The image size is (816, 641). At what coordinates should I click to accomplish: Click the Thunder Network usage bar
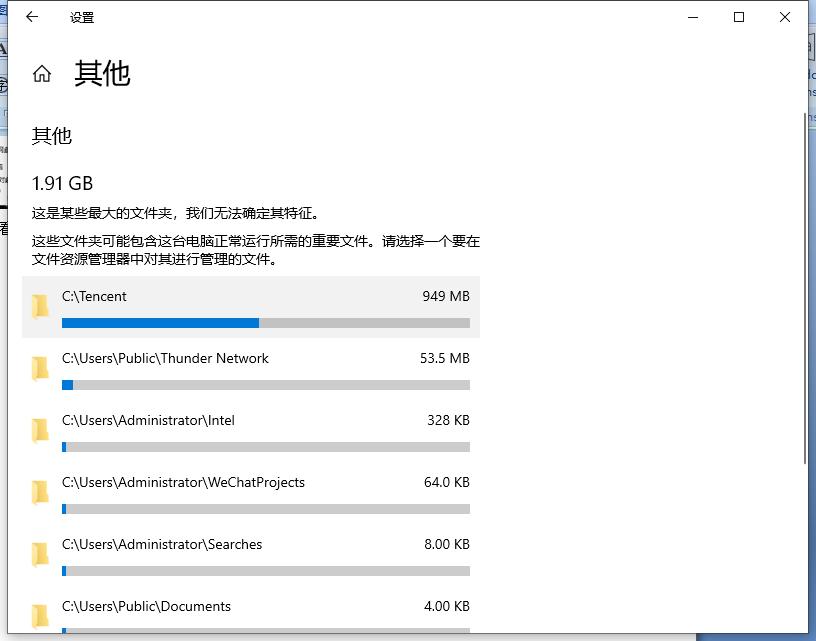pyautogui.click(x=265, y=385)
